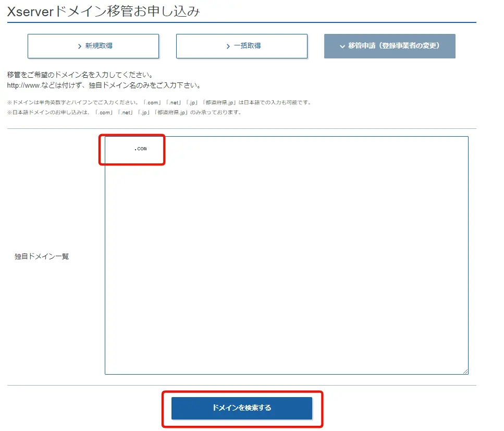Click the note about 半角英数字とハイフン
The height and width of the screenshot is (431, 504).
tap(159, 103)
